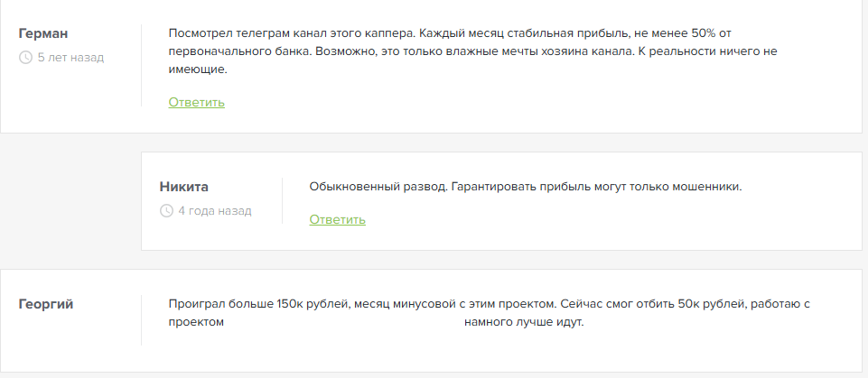Reply to Никита's comment via Ответить
The height and width of the screenshot is (378, 868).
[337, 219]
